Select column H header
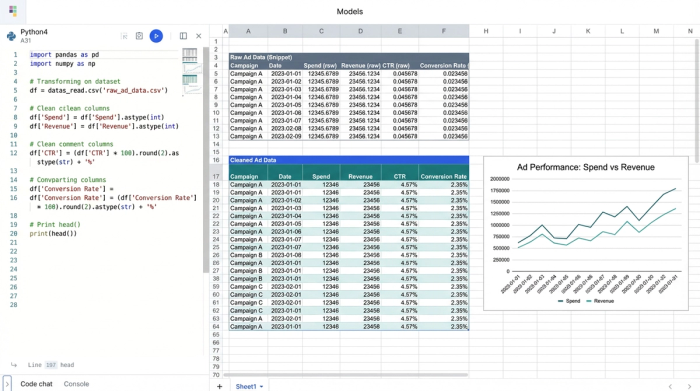Viewport: 700px width, 391px height. [x=486, y=31]
